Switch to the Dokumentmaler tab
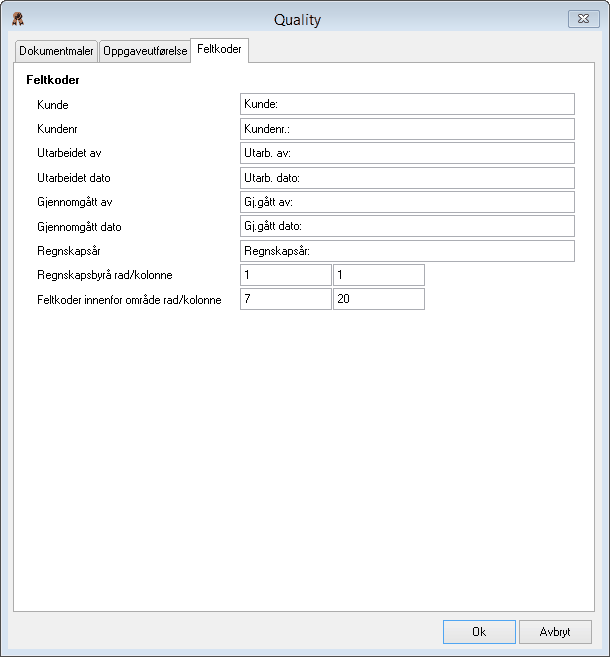 56,51
